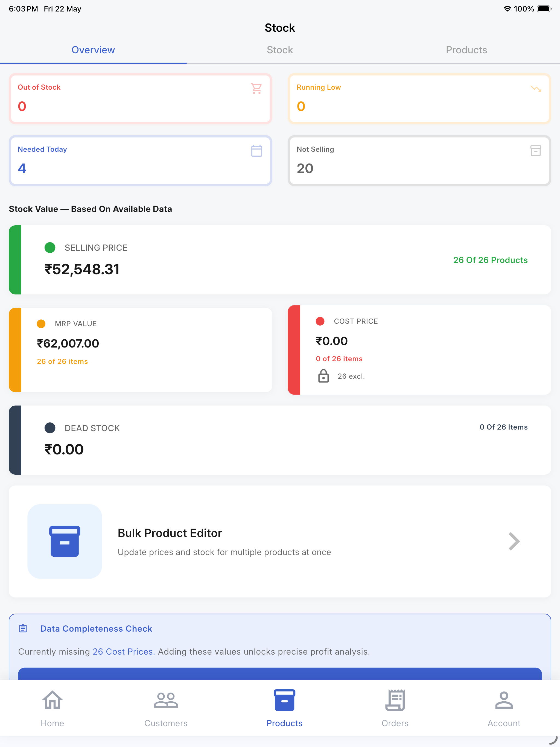Tap the 26 of 26 items label

[x=63, y=361]
